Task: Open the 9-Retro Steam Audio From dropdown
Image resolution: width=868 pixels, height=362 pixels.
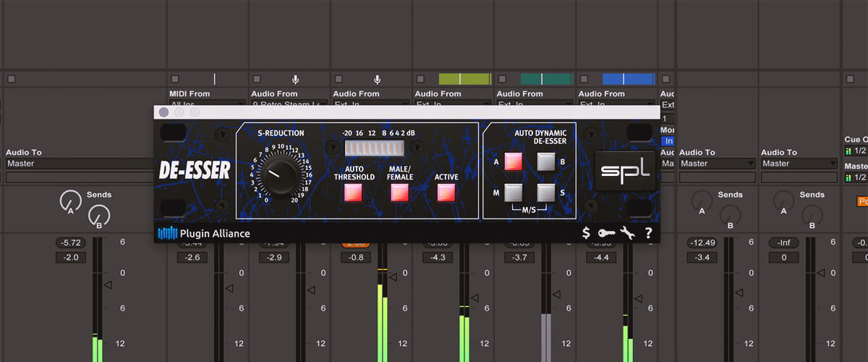Action: 289,104
